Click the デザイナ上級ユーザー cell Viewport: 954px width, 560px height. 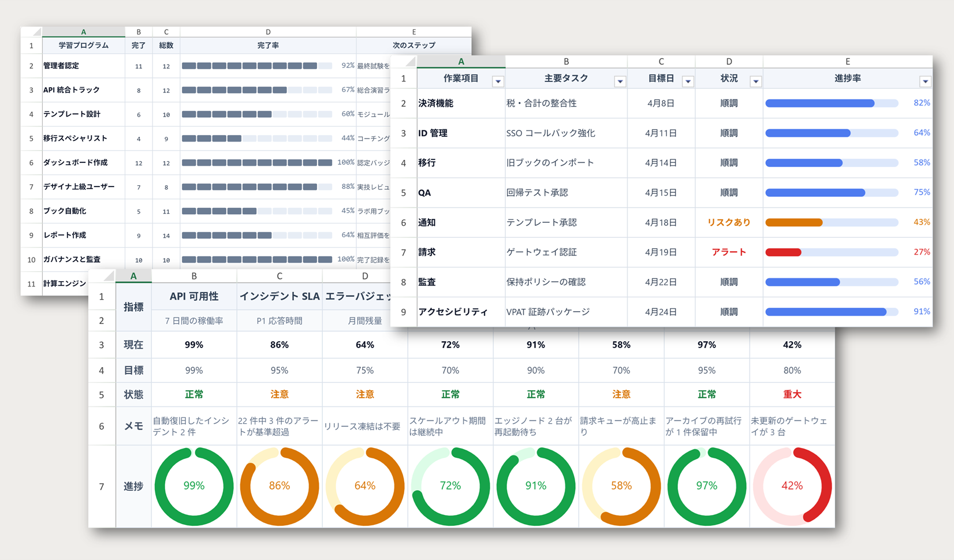(x=84, y=187)
